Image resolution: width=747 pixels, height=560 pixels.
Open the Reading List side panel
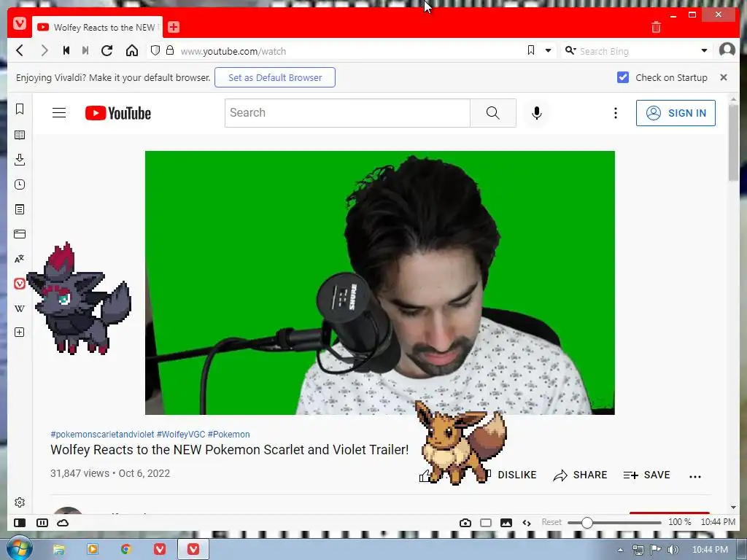coord(20,135)
